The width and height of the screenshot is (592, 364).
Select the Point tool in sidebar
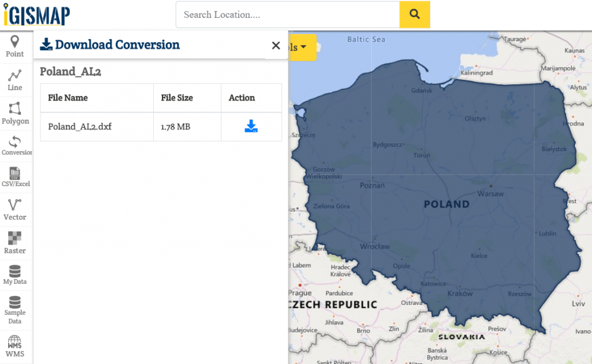point(14,47)
